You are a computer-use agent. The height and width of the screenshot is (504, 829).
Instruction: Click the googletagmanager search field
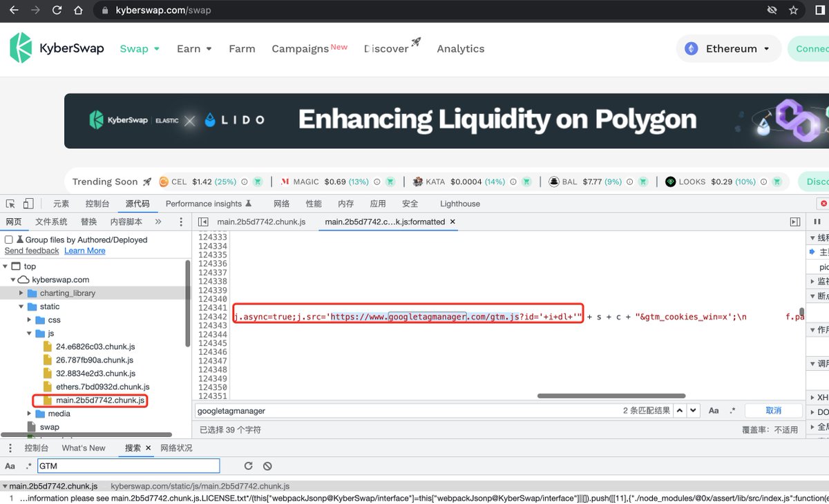click(408, 410)
